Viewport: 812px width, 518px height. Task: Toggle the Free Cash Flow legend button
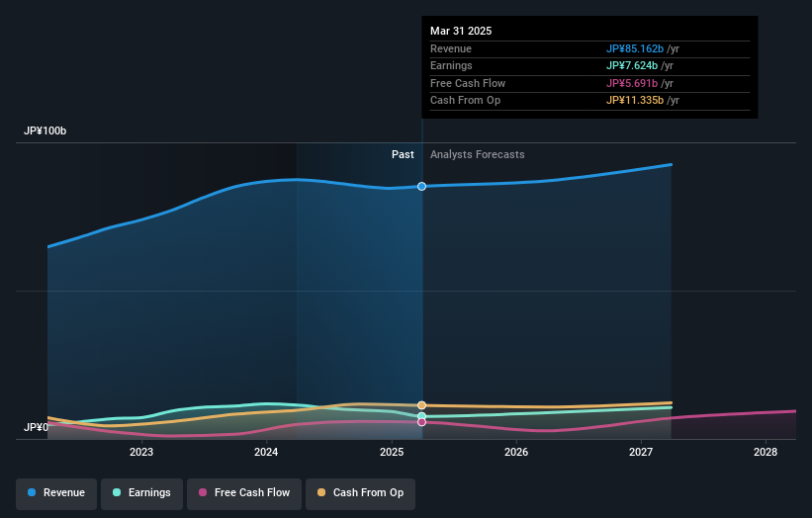[244, 493]
